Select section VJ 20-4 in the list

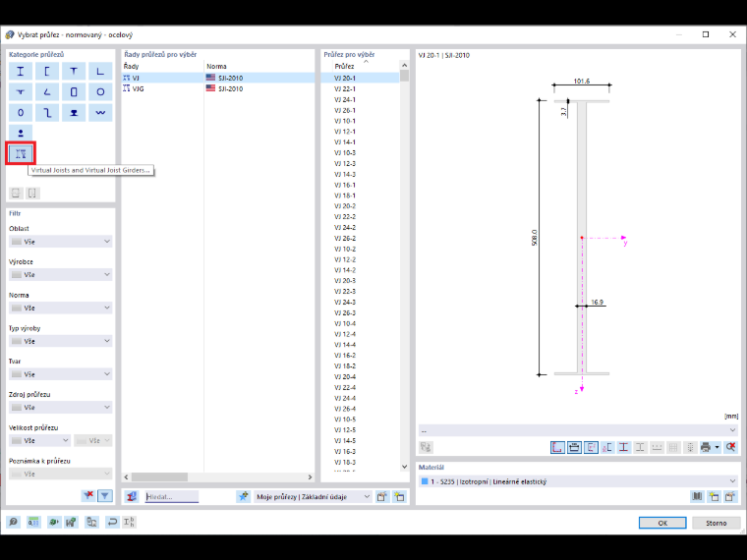click(x=344, y=376)
